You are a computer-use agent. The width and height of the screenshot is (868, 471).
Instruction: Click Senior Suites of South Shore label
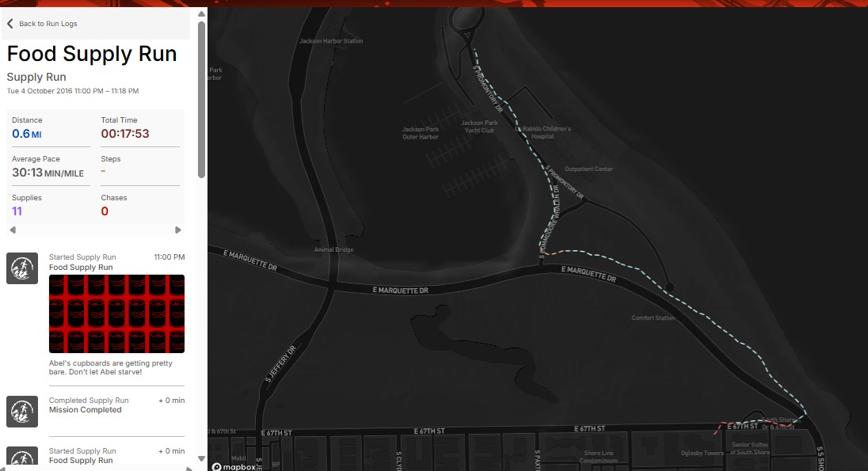tap(750, 448)
